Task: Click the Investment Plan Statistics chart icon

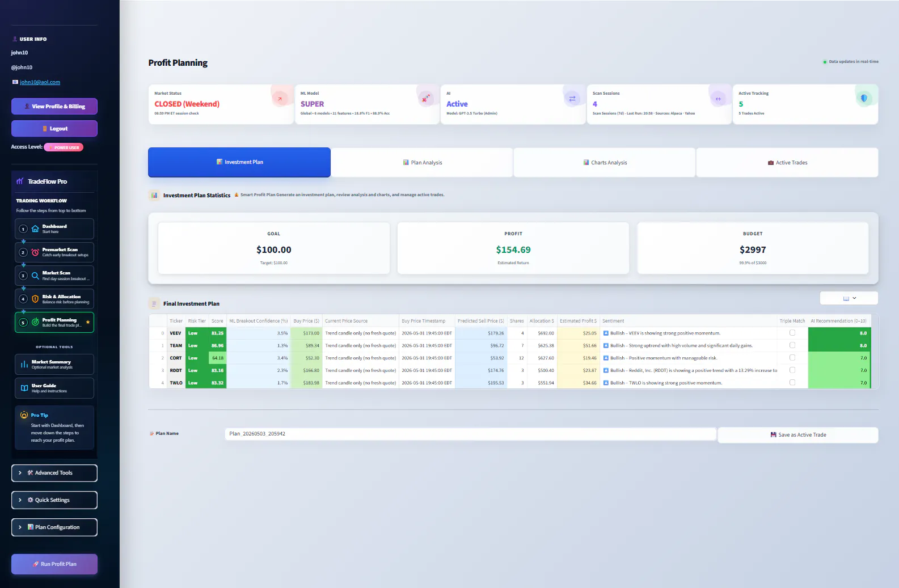Action: (x=154, y=195)
